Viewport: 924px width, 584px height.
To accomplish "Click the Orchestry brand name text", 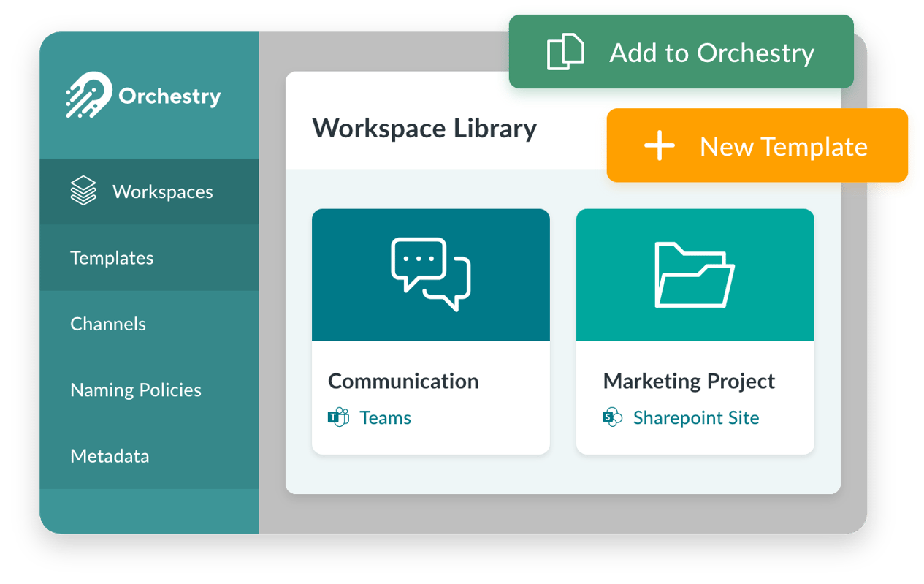I will (x=169, y=96).
